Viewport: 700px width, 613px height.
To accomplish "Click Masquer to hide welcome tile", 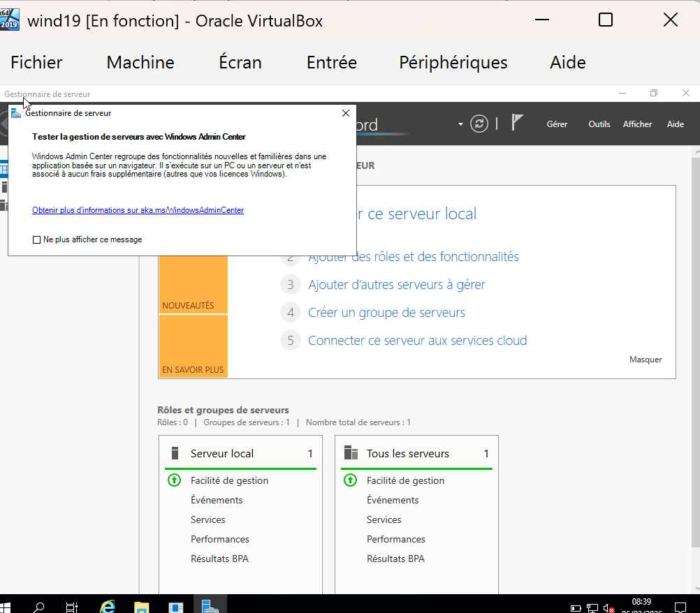I will coord(645,360).
